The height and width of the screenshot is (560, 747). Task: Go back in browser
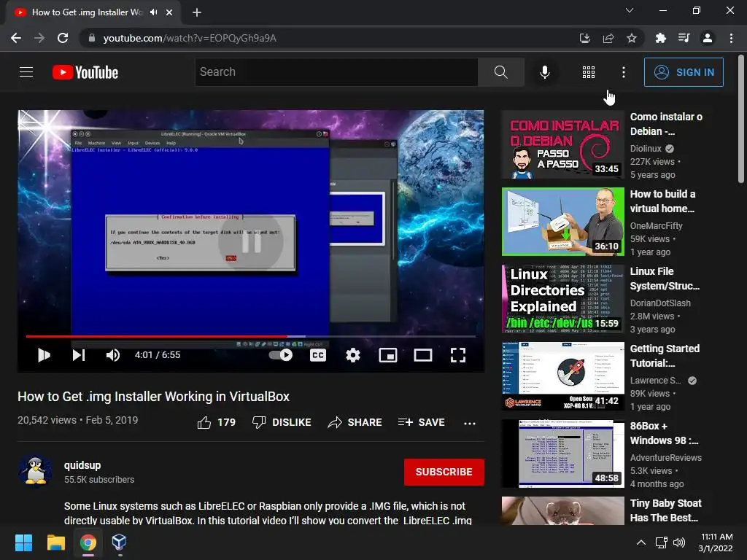16,38
